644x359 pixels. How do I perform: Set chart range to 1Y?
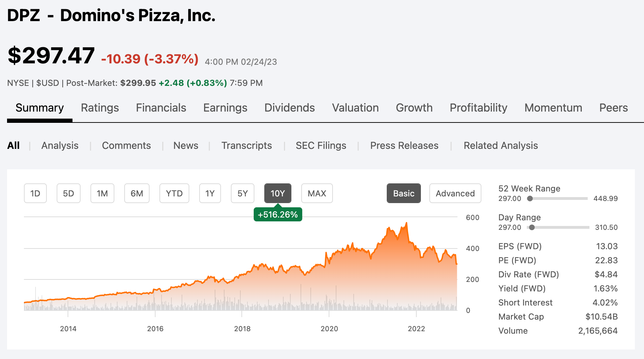coord(210,193)
